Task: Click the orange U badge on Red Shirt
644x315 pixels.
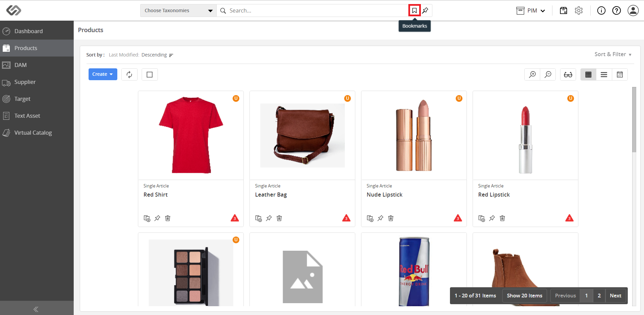Action: pos(236,98)
